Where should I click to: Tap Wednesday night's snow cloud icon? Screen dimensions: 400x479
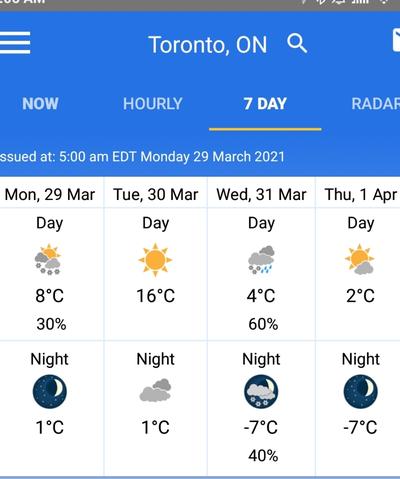261,391
